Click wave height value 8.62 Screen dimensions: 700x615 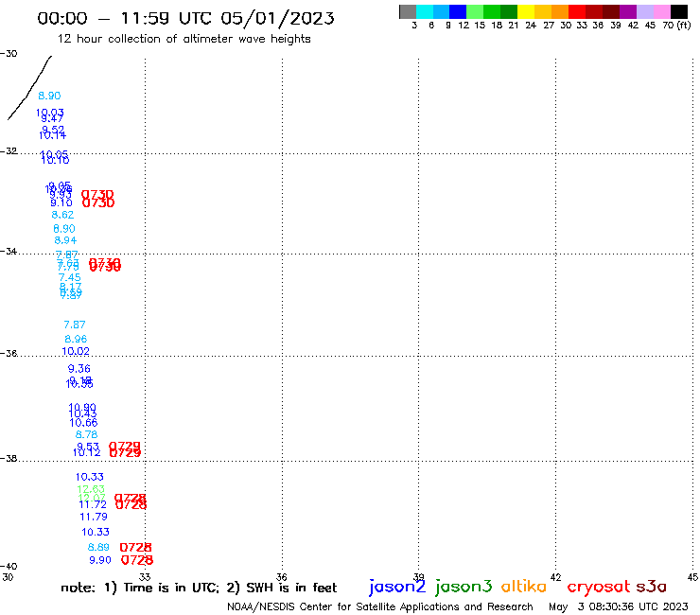tap(62, 215)
